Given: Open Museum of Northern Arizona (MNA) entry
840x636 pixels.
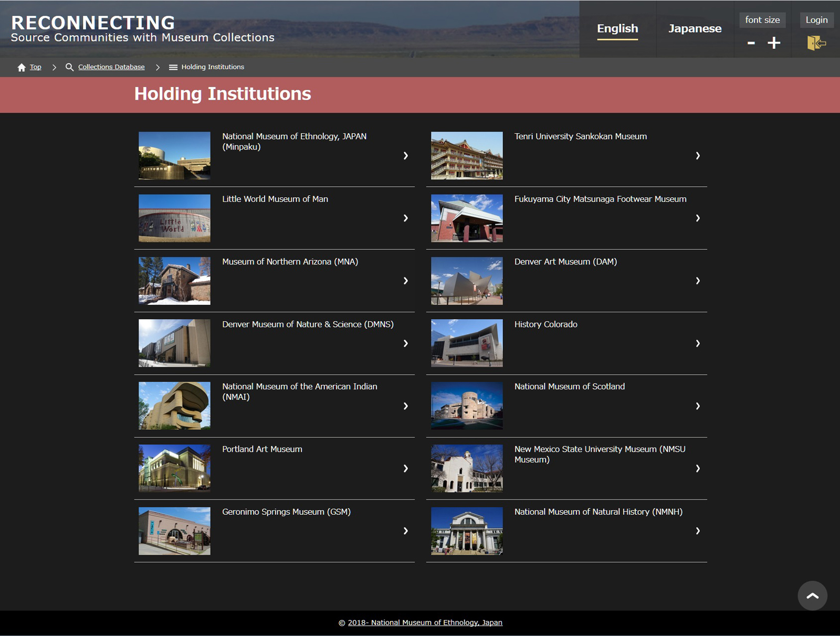Looking at the screenshot, I should (275, 281).
